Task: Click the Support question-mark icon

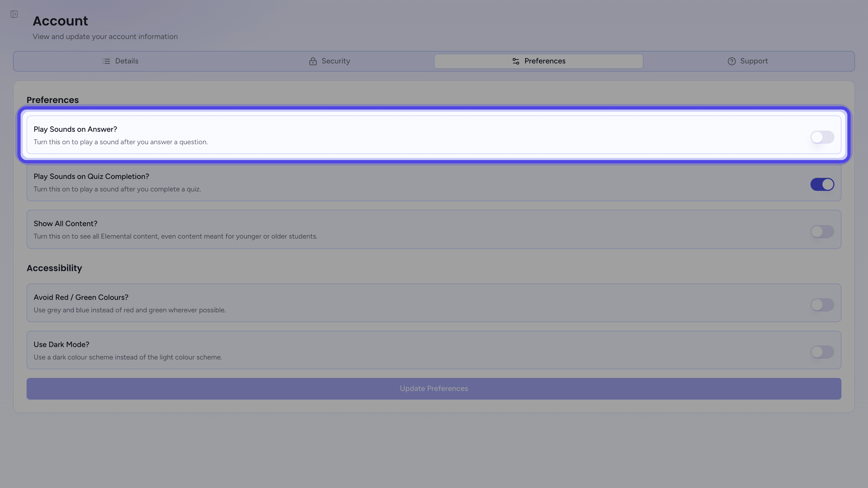Action: [x=732, y=61]
